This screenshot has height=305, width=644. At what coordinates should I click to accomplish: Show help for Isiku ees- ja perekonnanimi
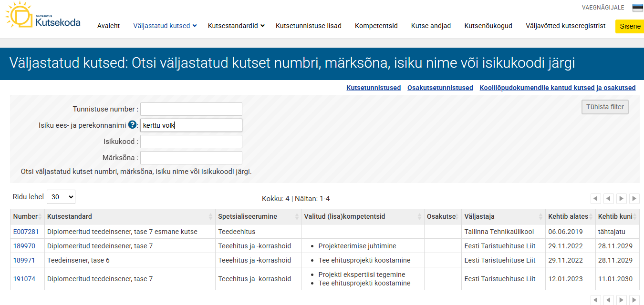click(133, 125)
